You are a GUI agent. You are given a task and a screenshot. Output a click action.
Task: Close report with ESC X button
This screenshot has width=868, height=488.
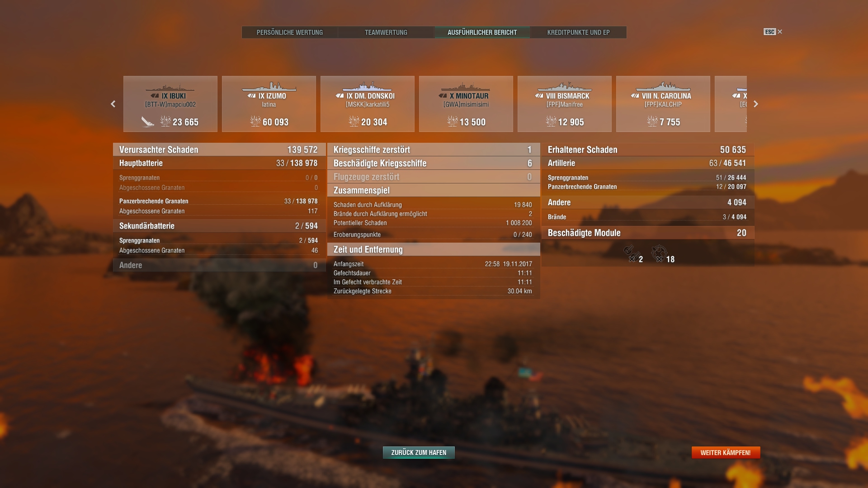pyautogui.click(x=773, y=32)
